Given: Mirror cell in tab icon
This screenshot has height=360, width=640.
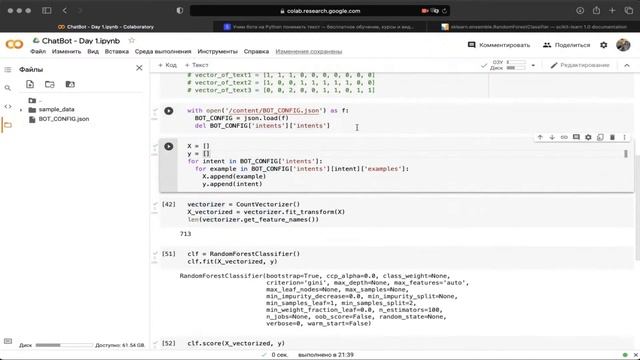Looking at the screenshot, I should (600, 137).
